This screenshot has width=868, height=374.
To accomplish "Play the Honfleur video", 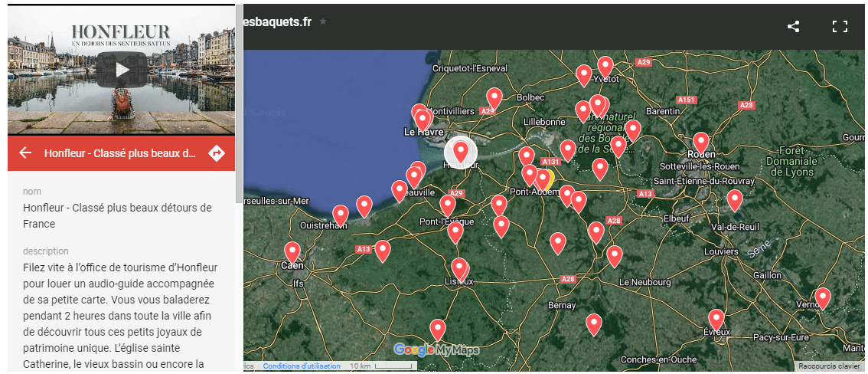I will (122, 70).
